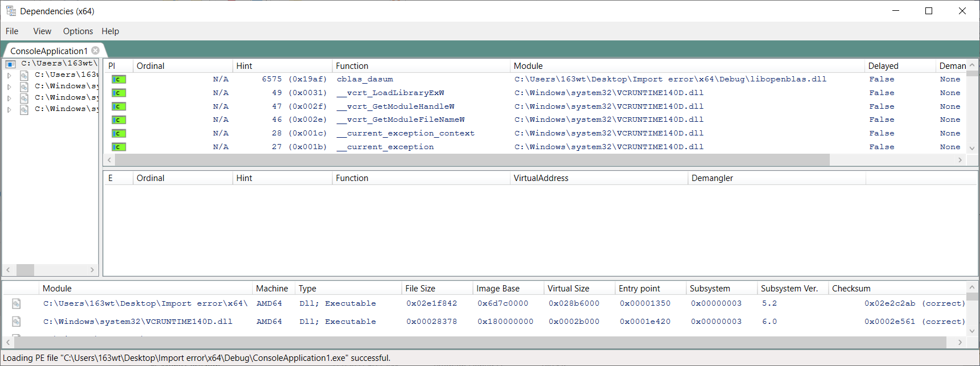Click the hint value 6575 (0x19af)
The width and height of the screenshot is (980, 366).
coord(294,79)
